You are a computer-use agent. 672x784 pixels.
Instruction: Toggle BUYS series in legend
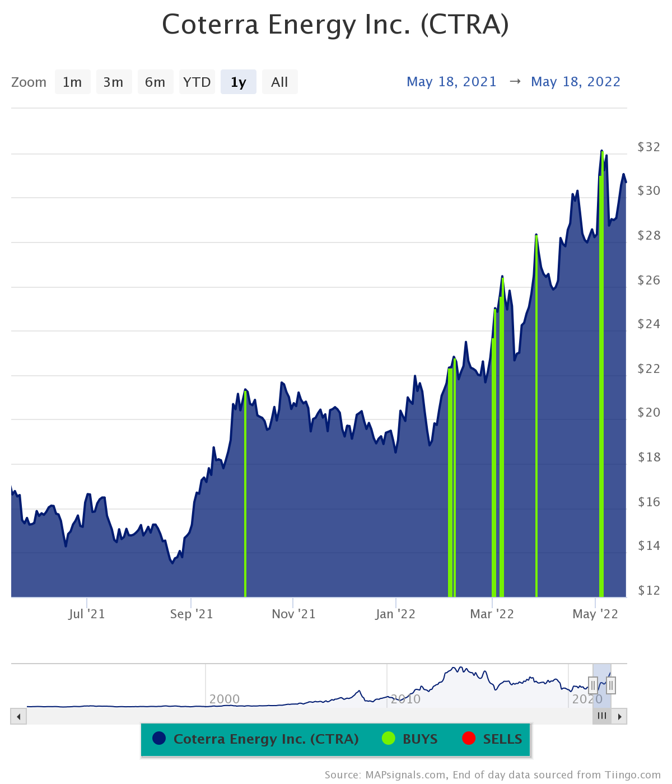(x=410, y=739)
